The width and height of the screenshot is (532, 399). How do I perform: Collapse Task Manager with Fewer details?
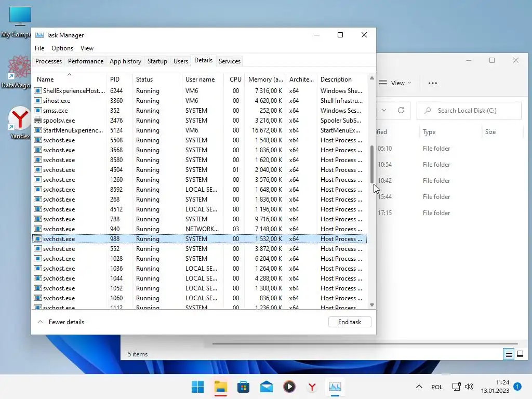[61, 322]
